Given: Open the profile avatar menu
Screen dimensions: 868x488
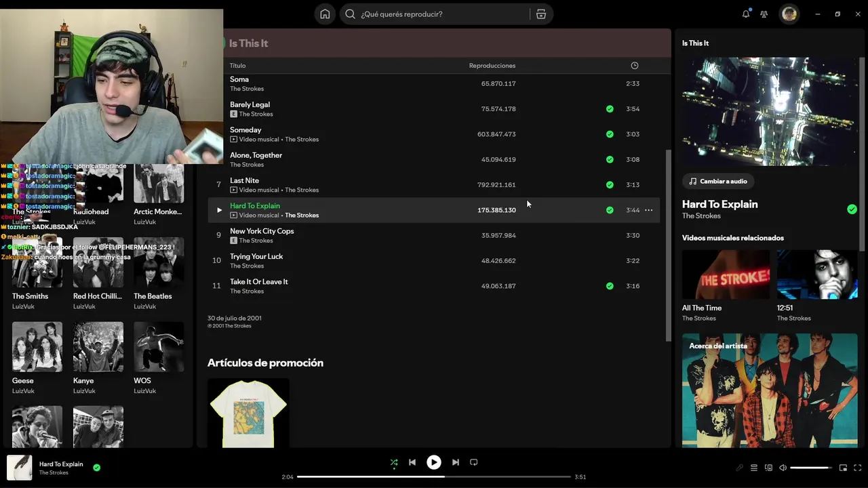Looking at the screenshot, I should pos(789,14).
